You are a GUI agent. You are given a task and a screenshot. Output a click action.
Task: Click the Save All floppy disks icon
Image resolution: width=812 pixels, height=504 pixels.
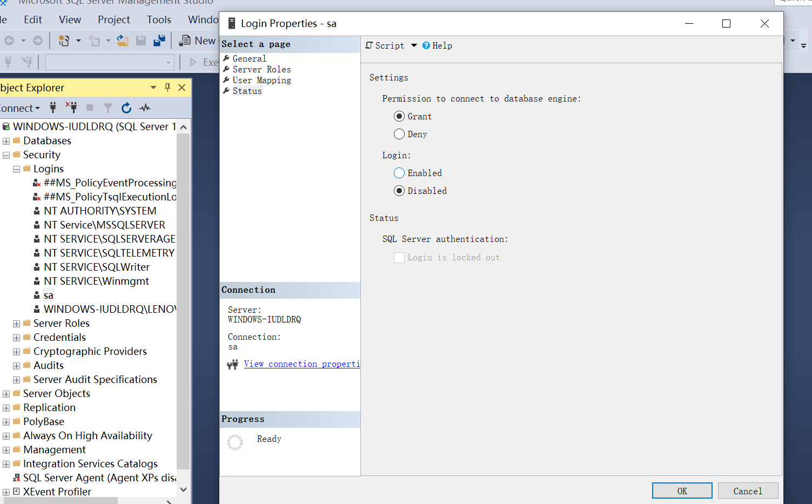pos(159,41)
